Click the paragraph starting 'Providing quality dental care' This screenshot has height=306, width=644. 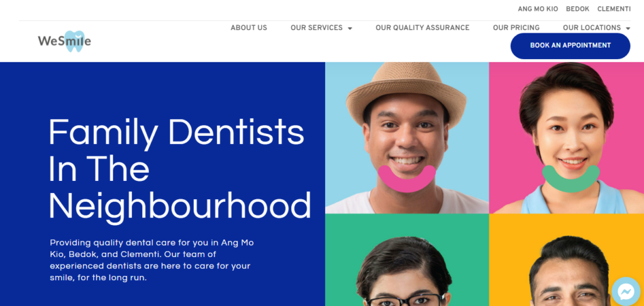click(152, 260)
